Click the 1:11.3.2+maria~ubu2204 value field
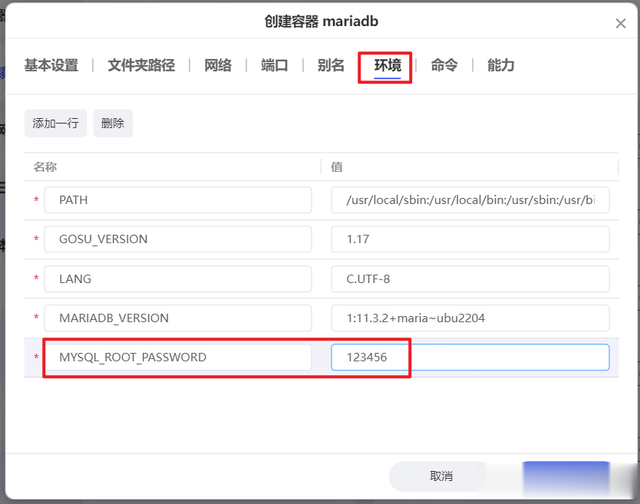Viewport: 640px width, 504px height. pyautogui.click(x=470, y=318)
